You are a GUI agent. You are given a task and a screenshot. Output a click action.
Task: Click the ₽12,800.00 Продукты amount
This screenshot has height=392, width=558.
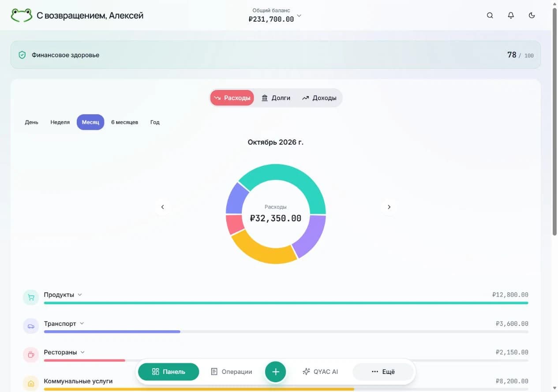click(510, 295)
